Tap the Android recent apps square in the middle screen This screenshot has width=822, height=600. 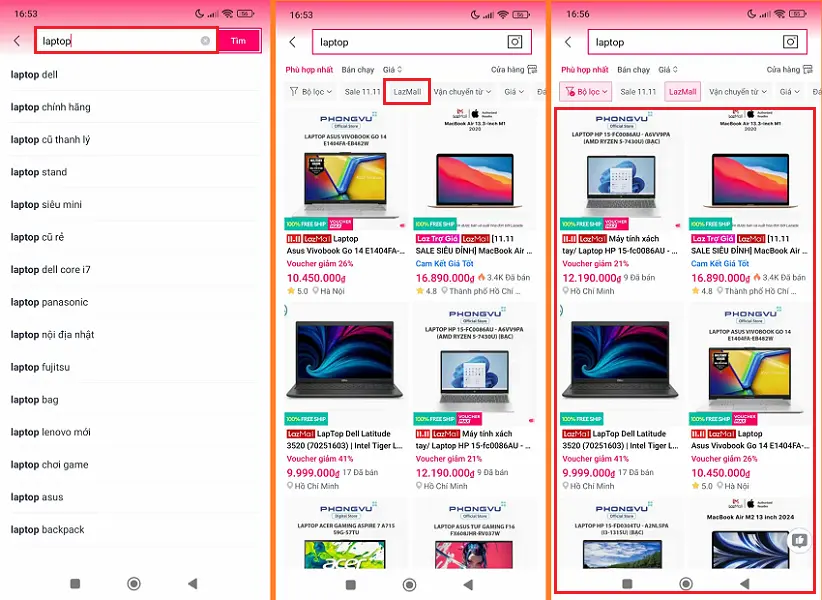tap(351, 584)
